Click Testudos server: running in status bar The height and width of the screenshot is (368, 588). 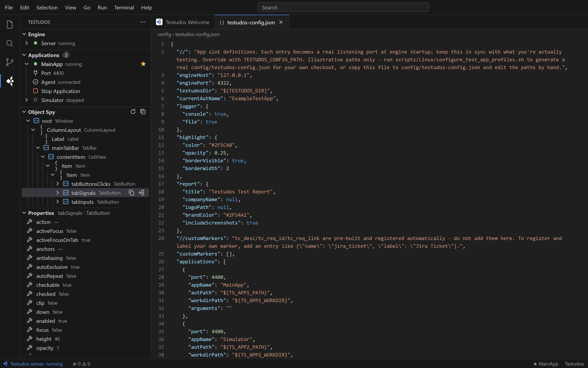tap(36, 364)
